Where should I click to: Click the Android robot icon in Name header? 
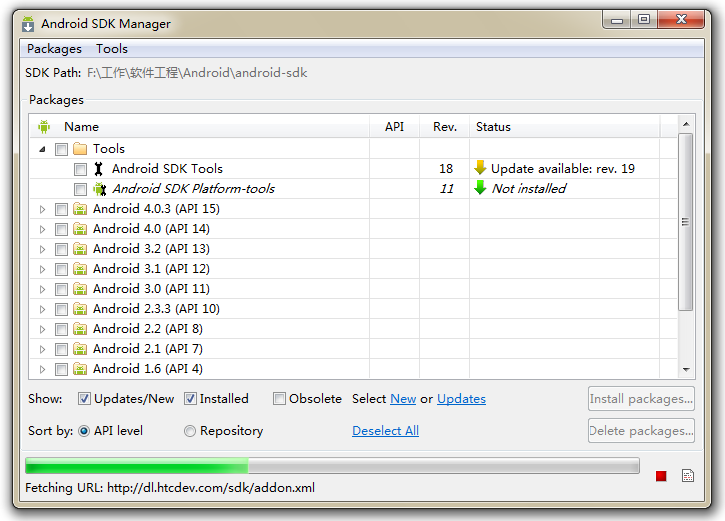click(44, 127)
